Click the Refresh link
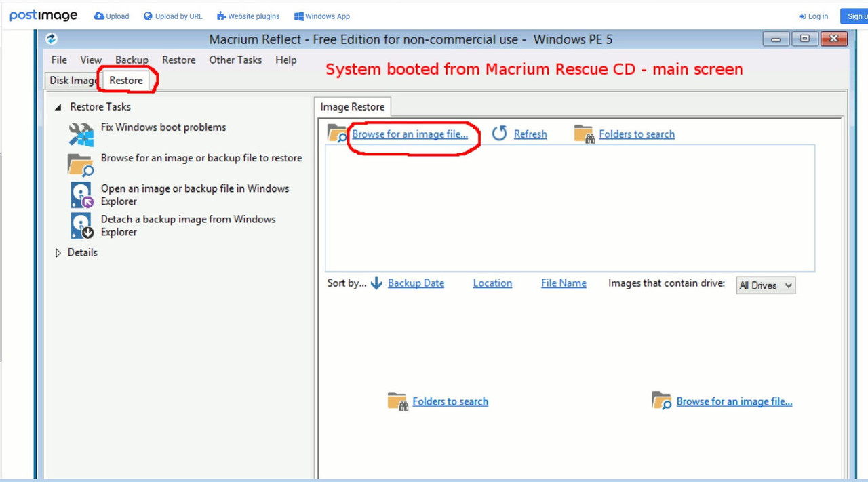868x482 pixels. pos(530,134)
